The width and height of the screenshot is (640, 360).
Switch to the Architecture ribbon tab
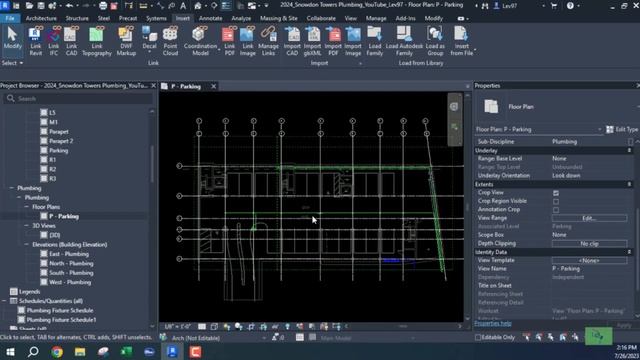pos(41,18)
